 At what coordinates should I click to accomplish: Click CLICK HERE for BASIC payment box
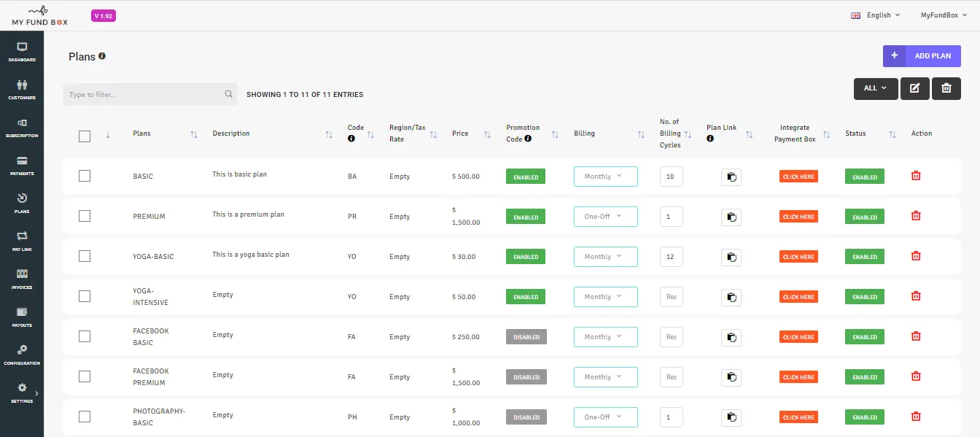click(798, 177)
